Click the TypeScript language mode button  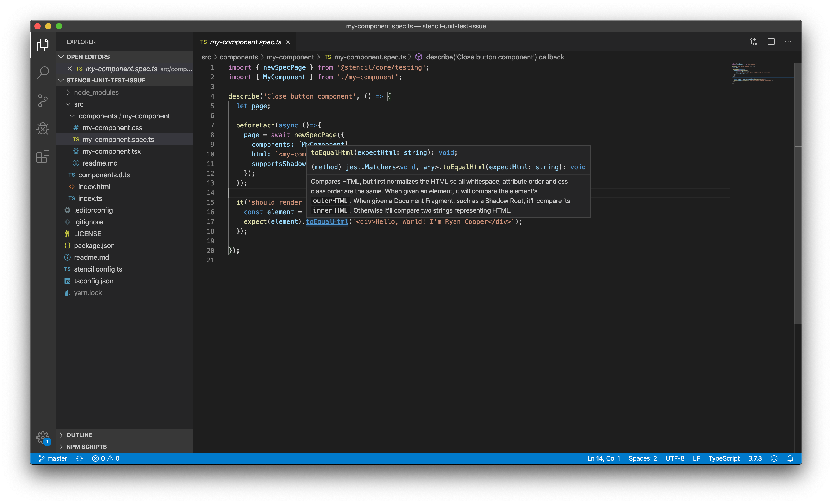tap(724, 458)
